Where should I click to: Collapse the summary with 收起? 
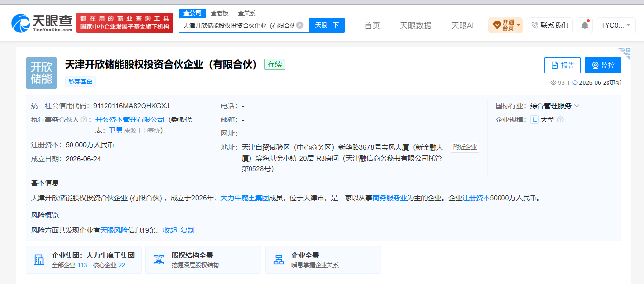[170, 230]
